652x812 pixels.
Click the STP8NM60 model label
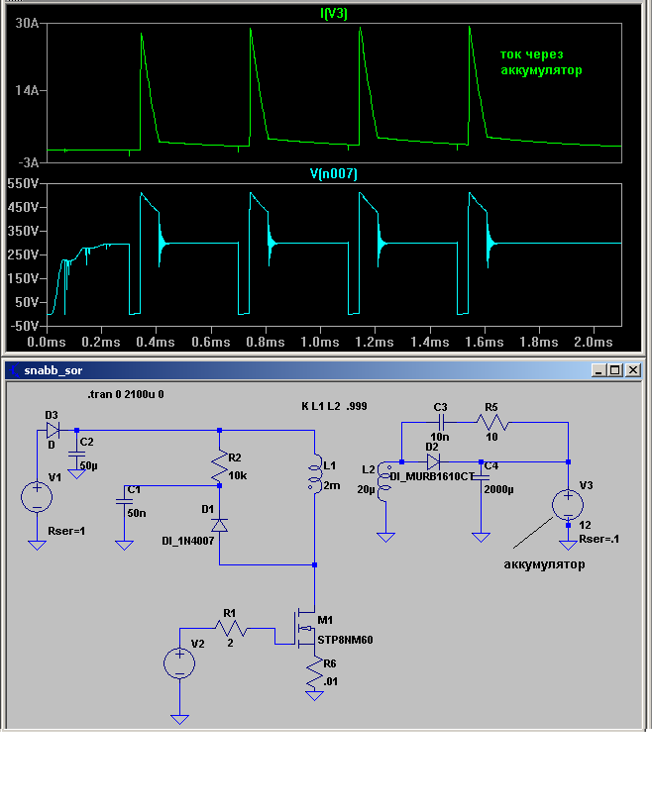tap(345, 640)
